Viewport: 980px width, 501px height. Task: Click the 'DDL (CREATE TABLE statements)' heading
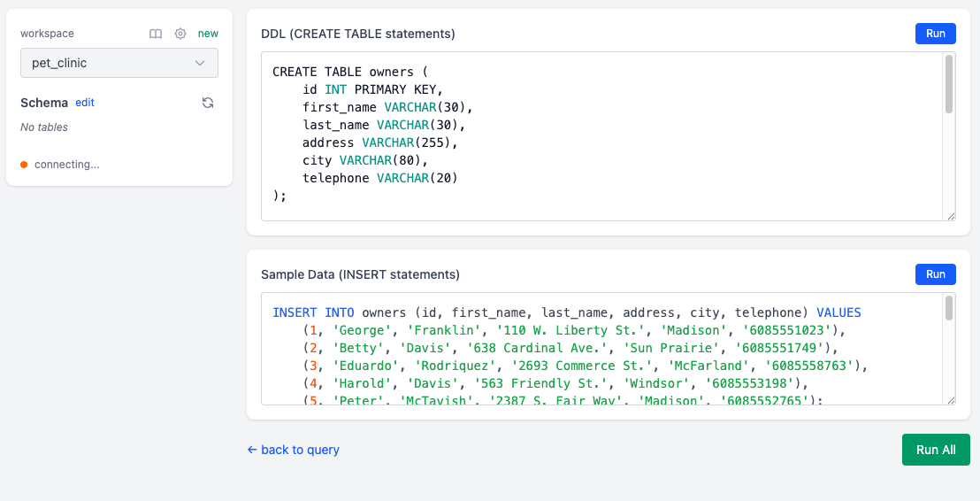pos(358,35)
